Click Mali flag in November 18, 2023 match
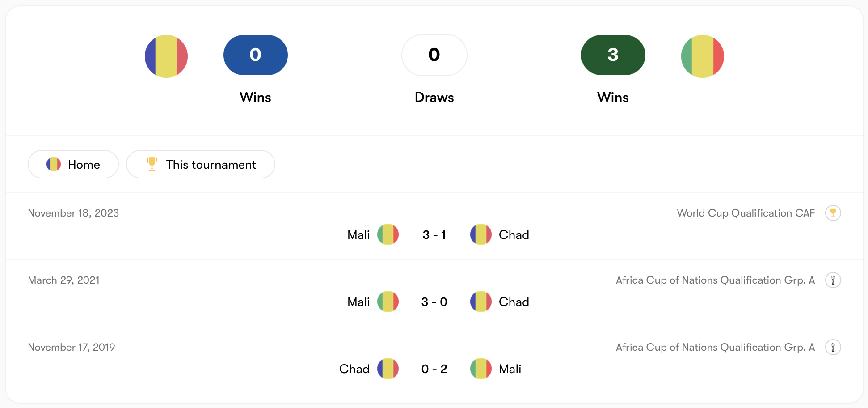The height and width of the screenshot is (408, 868). coord(388,234)
